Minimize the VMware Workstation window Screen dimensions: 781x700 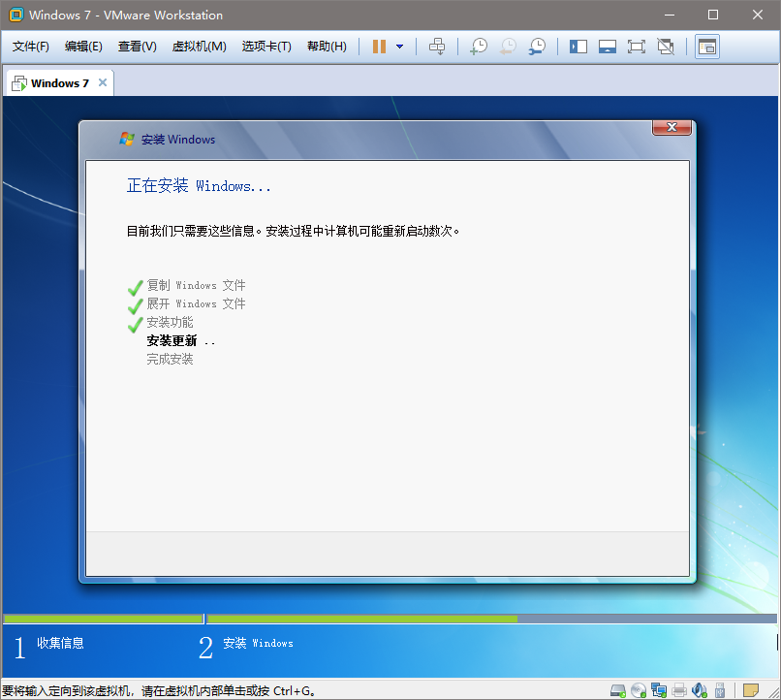670,15
